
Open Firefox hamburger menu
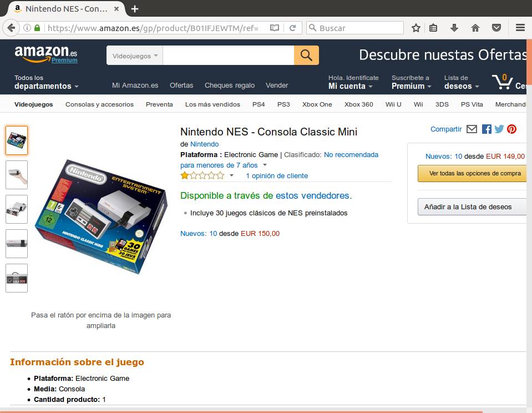520,28
